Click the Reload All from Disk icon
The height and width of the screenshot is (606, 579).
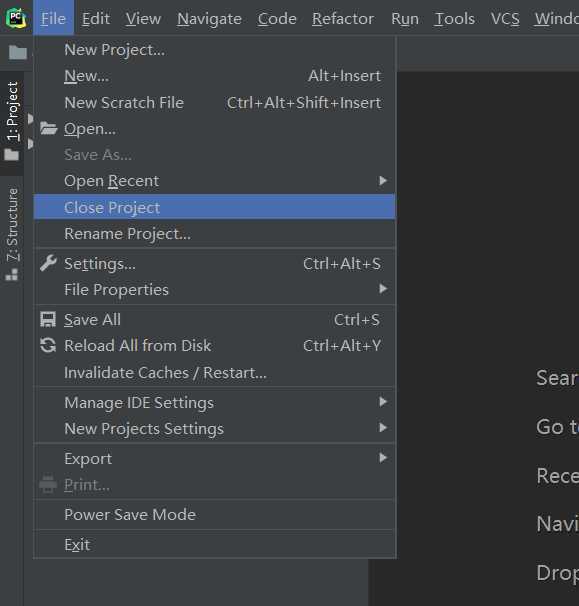(x=48, y=346)
